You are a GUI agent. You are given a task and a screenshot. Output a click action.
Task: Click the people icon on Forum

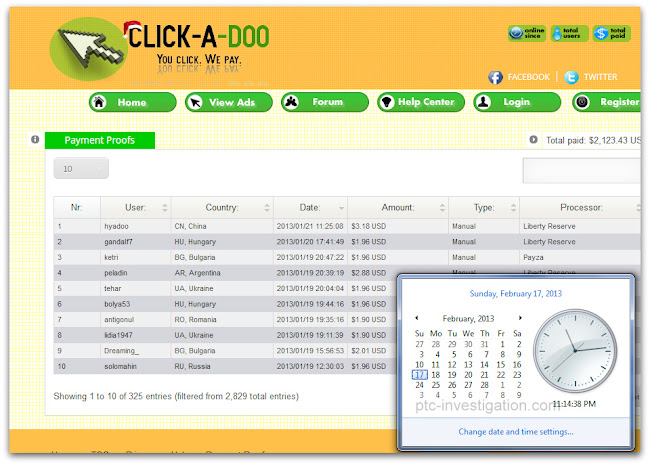click(291, 102)
